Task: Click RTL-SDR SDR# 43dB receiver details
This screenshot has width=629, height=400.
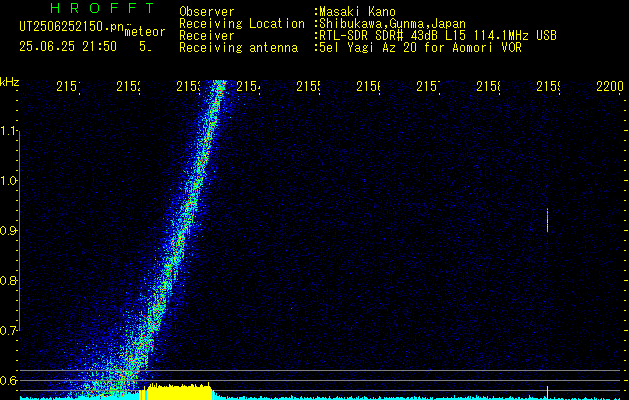Action: click(438, 36)
